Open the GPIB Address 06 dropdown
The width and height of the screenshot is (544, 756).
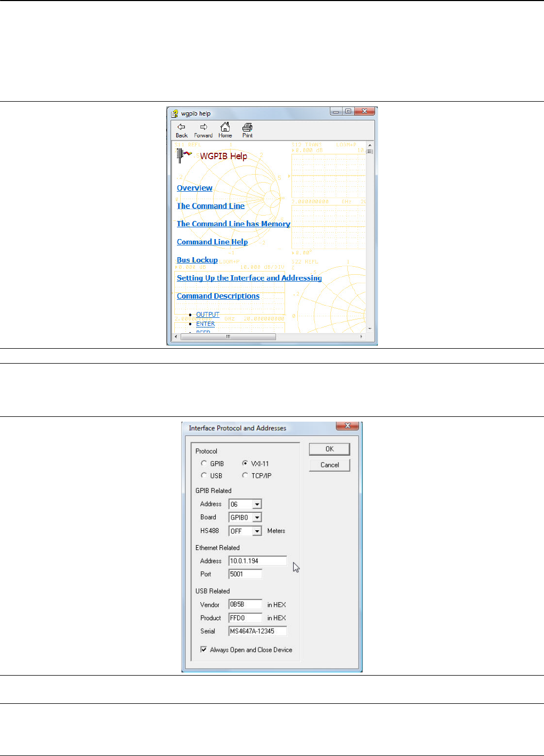click(257, 504)
